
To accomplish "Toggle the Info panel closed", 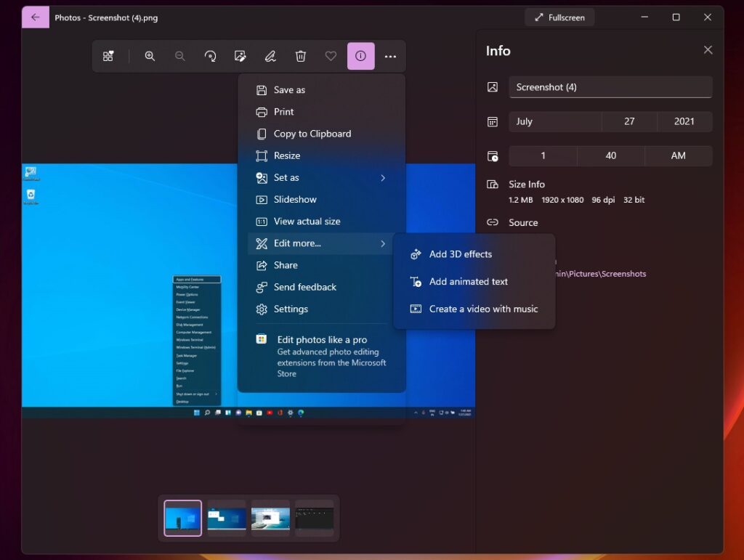I will point(361,56).
